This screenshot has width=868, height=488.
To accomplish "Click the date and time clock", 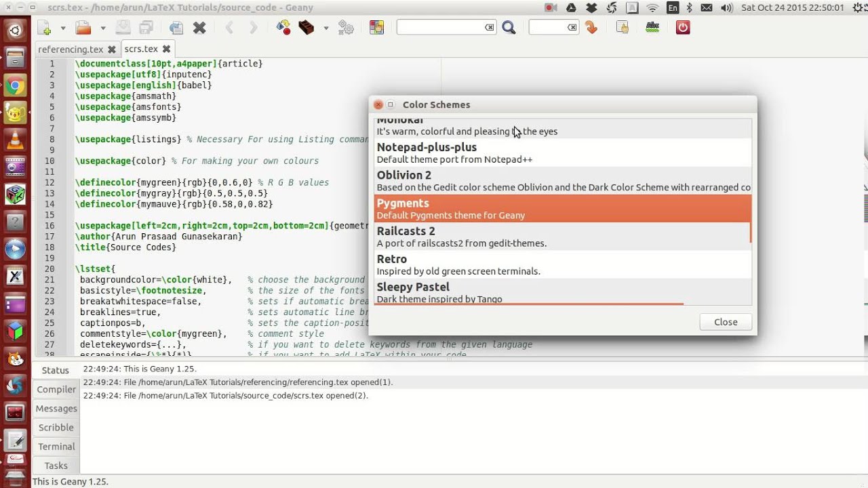I will tap(793, 8).
